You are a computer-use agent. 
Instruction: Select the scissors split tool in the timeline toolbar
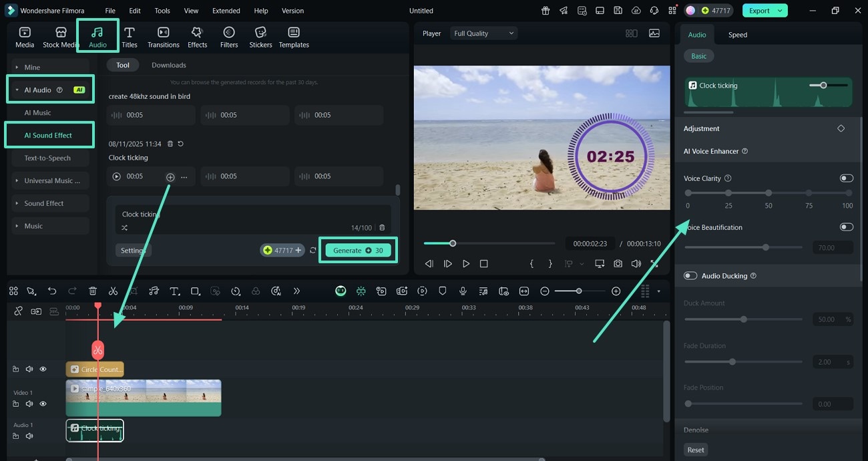click(x=113, y=291)
